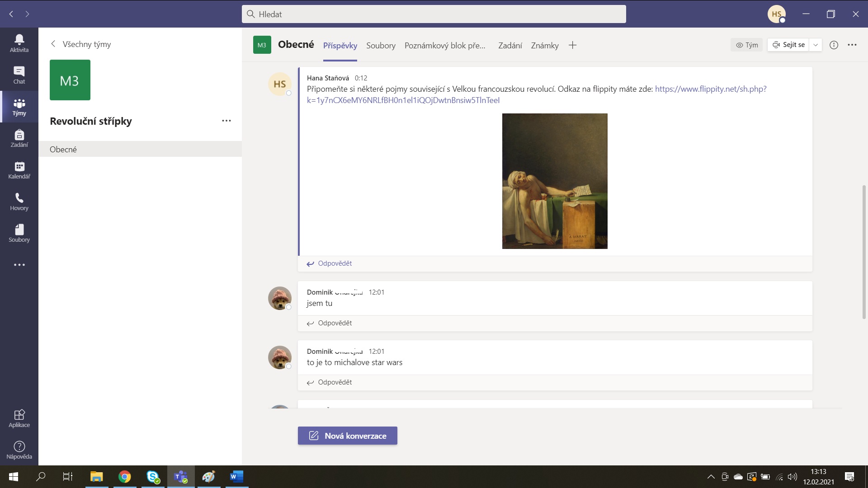Go back with the history back arrow
The image size is (868, 488).
11,14
